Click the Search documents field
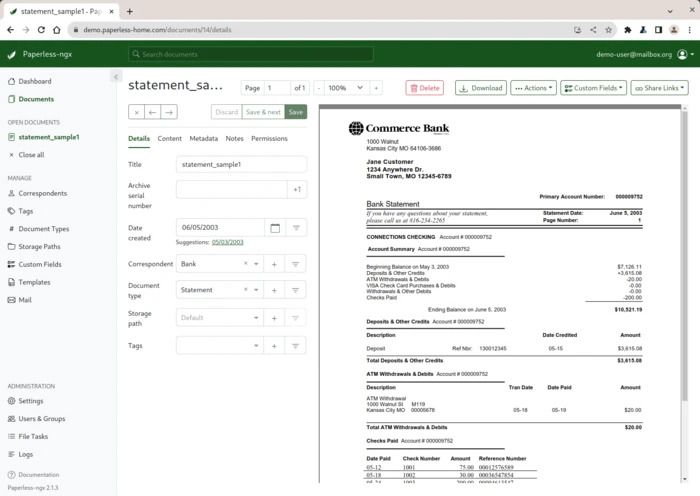Screen dimensions: 700x496 (x=251, y=54)
